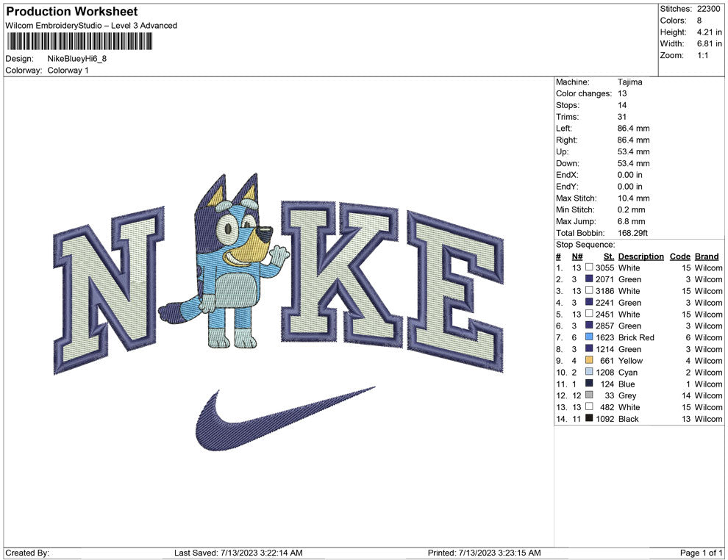Image resolution: width=728 pixels, height=560 pixels.
Task: Click the Brand column header
Action: click(x=707, y=256)
